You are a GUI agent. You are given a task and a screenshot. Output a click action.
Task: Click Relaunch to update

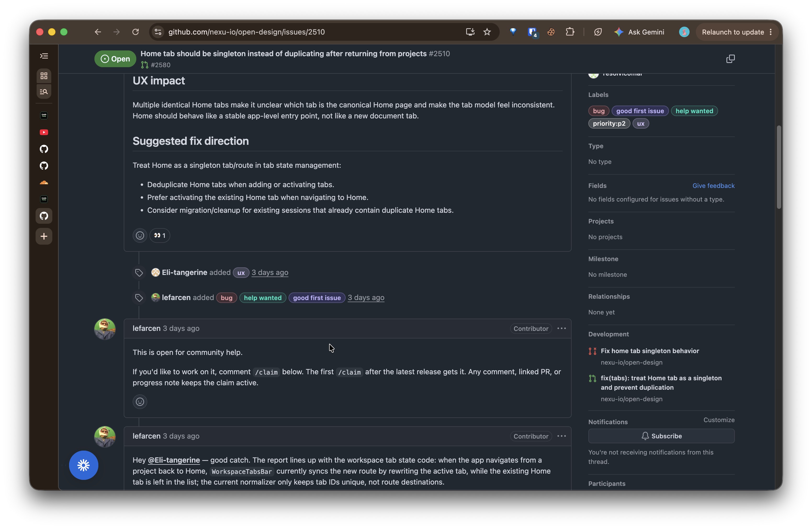pos(732,32)
